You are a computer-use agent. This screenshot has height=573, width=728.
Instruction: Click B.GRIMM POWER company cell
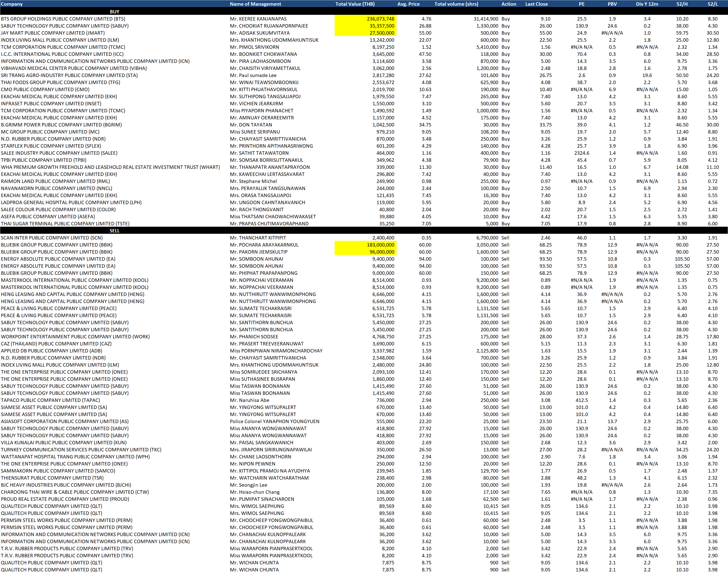(x=61, y=124)
